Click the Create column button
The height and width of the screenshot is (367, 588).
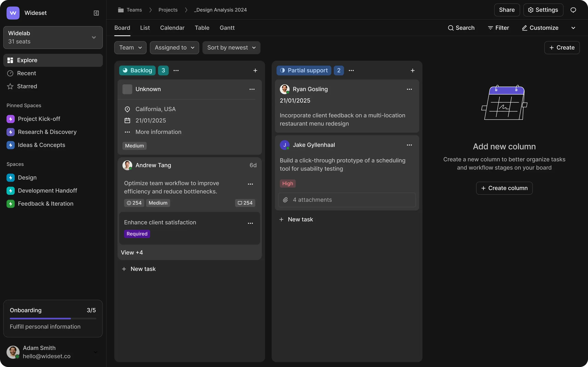504,188
